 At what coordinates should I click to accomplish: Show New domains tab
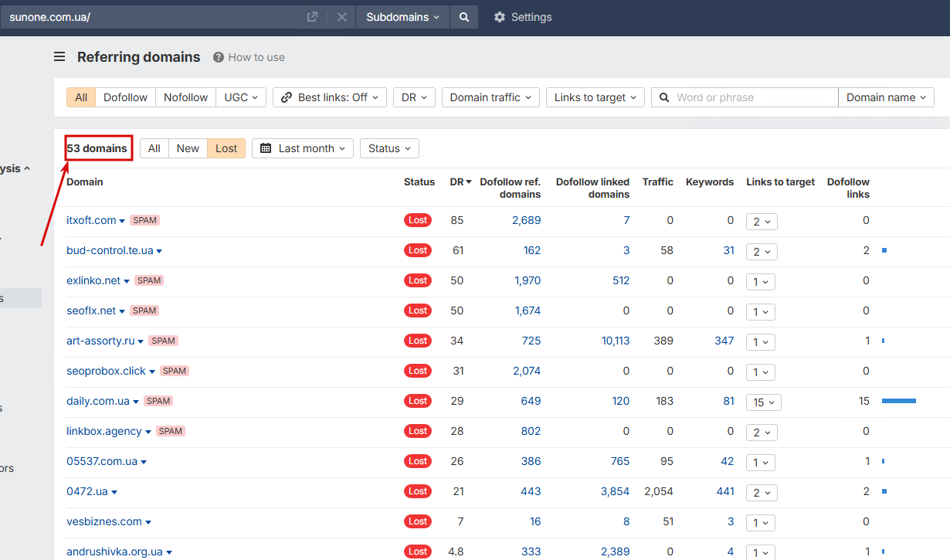tap(188, 148)
